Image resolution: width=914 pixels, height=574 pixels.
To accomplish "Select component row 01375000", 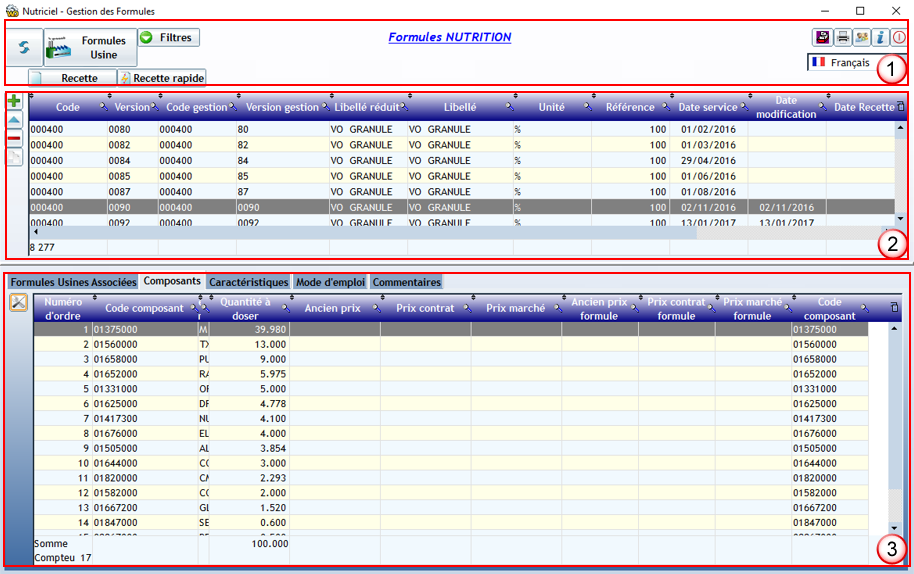I will (451, 329).
